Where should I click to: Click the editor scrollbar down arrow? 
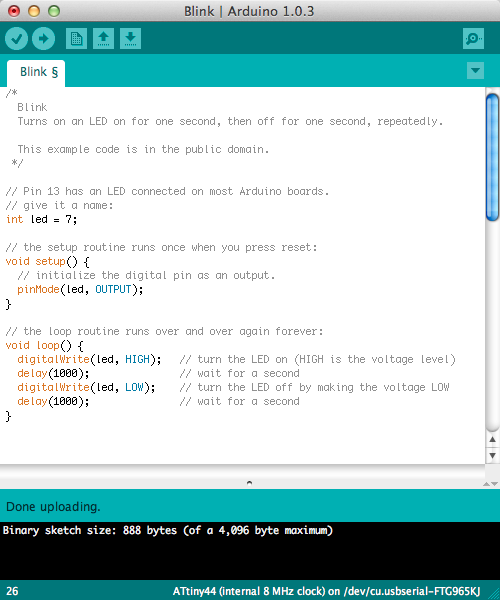(x=493, y=455)
